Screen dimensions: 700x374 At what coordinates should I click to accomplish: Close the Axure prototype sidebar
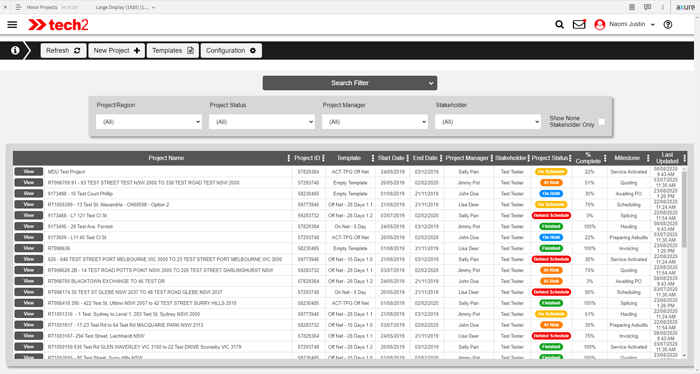pos(5,7)
